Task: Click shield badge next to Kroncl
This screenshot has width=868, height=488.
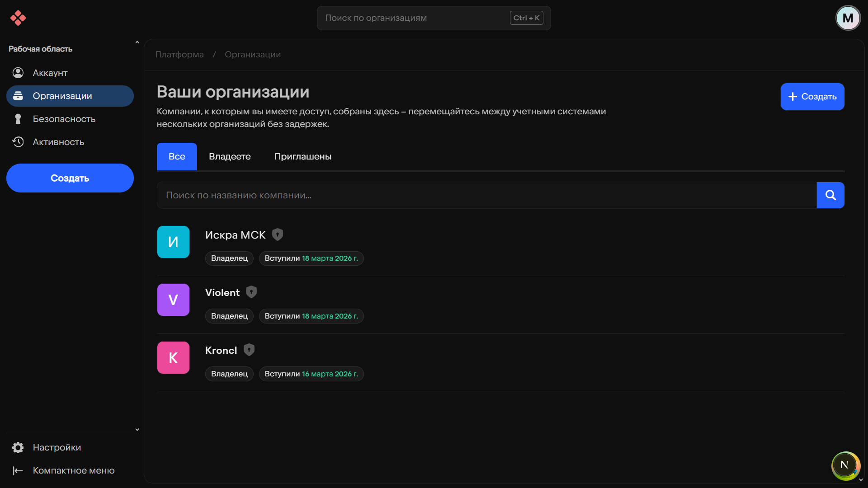Action: (249, 350)
